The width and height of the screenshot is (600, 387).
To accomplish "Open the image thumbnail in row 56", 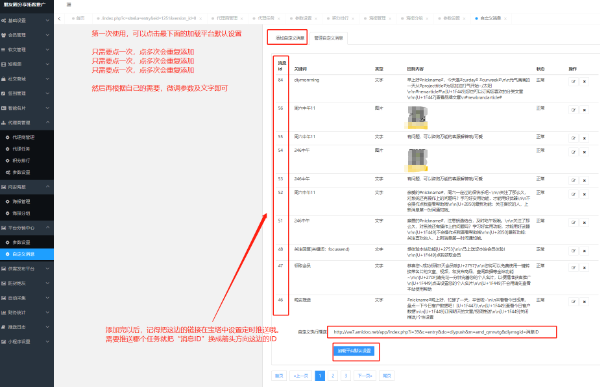I will [417, 117].
